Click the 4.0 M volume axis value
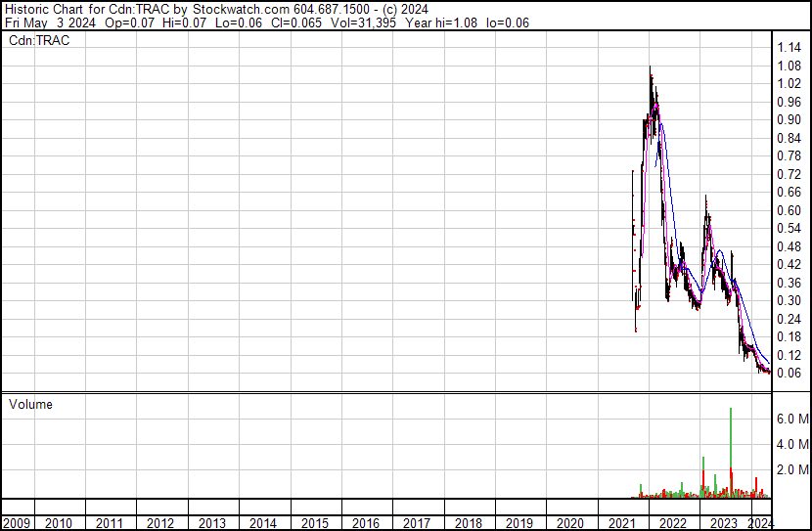This screenshot has width=812, height=531. pos(792,444)
